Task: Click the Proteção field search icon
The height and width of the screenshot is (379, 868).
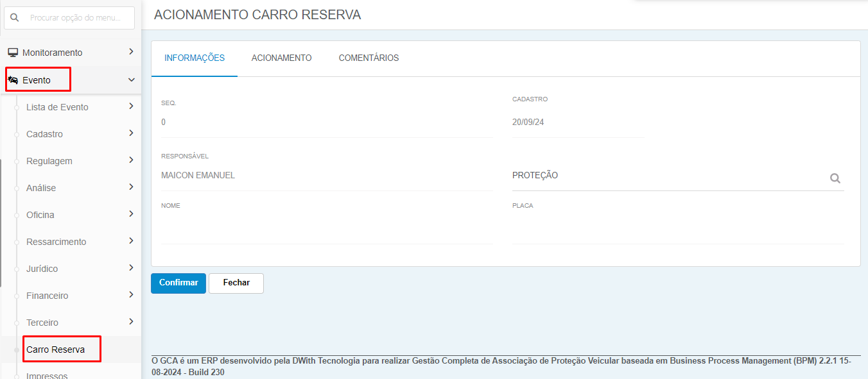Action: [835, 178]
